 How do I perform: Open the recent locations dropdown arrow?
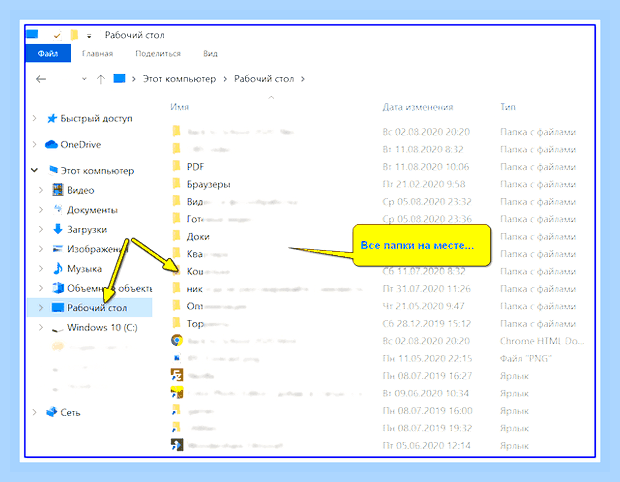coord(84,79)
